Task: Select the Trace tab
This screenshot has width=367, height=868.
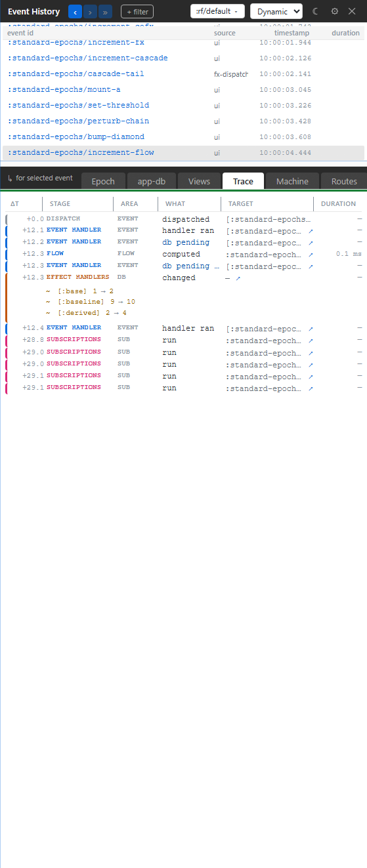Action: (243, 181)
